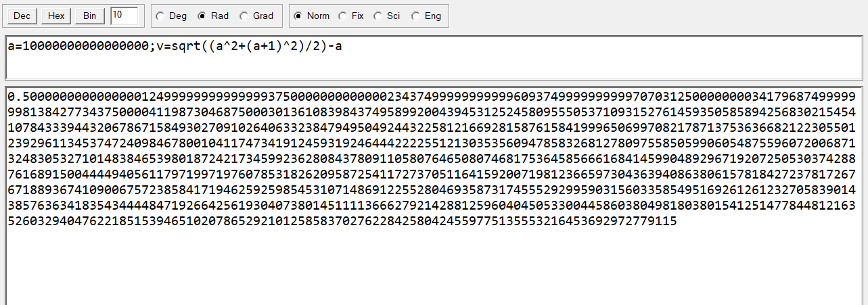This screenshot has width=868, height=305.
Task: Choose the Sci number format
Action: pos(387,16)
